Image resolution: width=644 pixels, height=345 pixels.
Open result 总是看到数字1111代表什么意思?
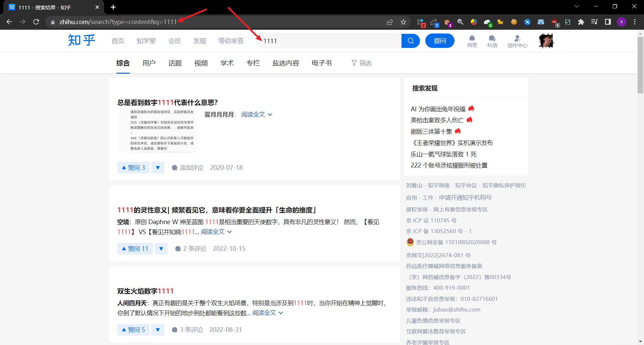point(167,102)
